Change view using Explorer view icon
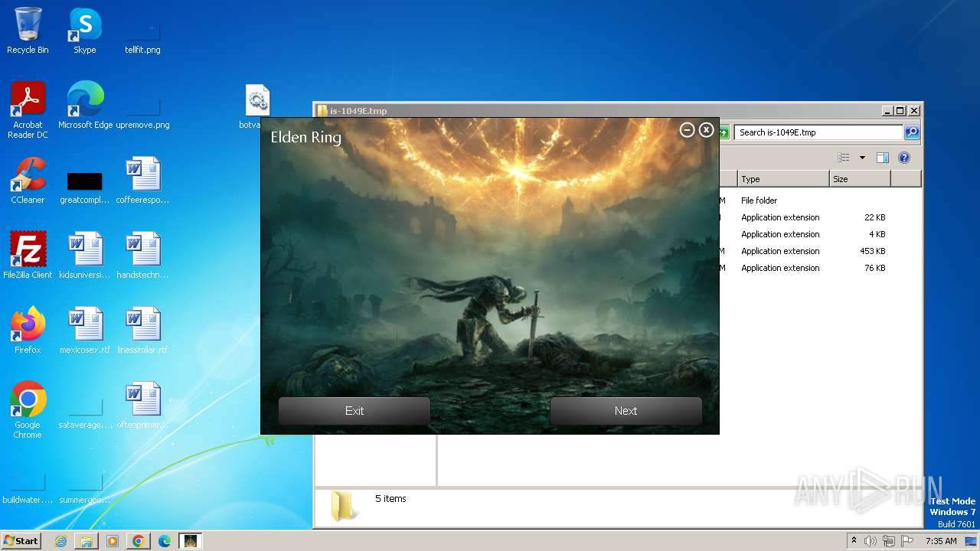This screenshot has width=980, height=551. point(843,158)
